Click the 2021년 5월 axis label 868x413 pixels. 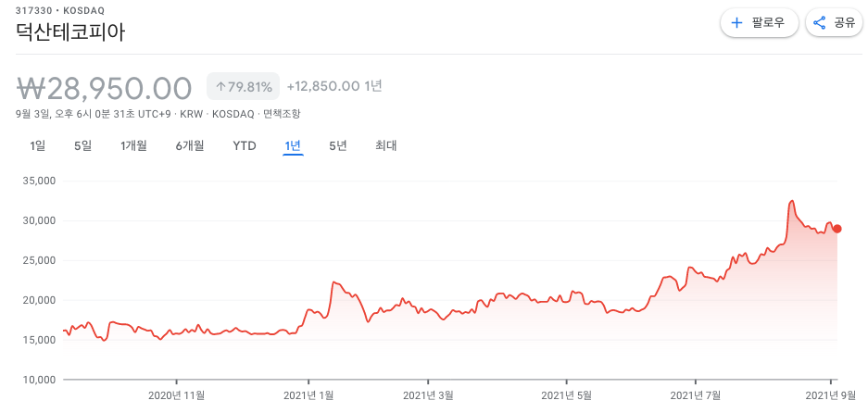pos(566,395)
